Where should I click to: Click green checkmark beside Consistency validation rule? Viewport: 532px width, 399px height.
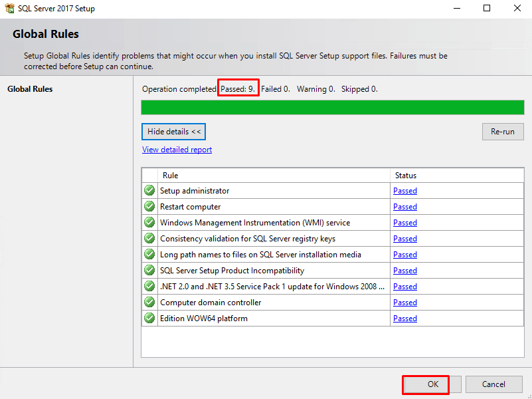[149, 238]
